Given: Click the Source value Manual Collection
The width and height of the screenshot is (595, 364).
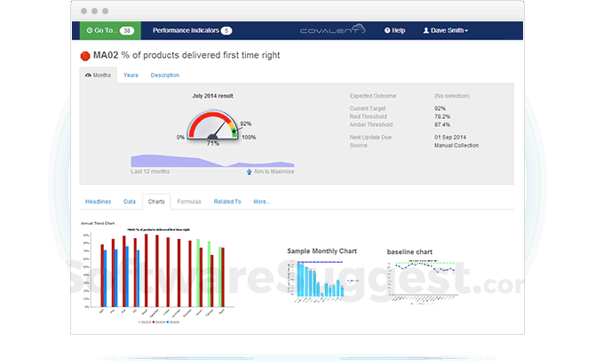Looking at the screenshot, I should point(456,146).
